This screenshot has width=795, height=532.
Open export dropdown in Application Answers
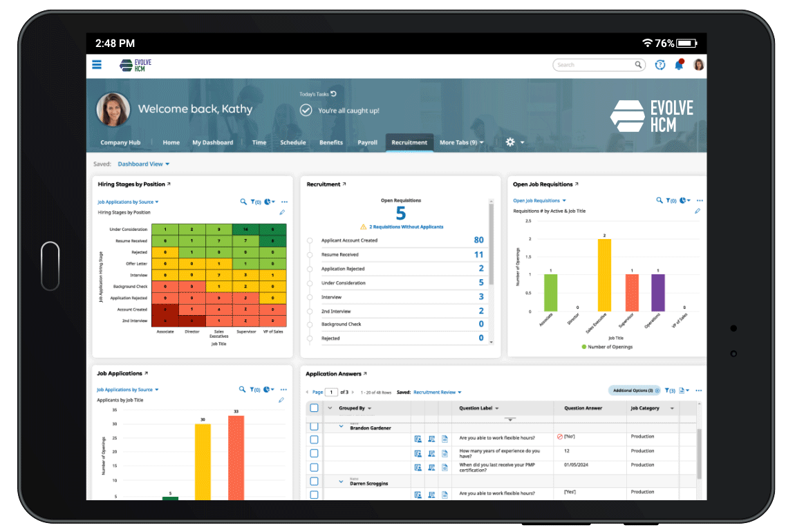[684, 390]
